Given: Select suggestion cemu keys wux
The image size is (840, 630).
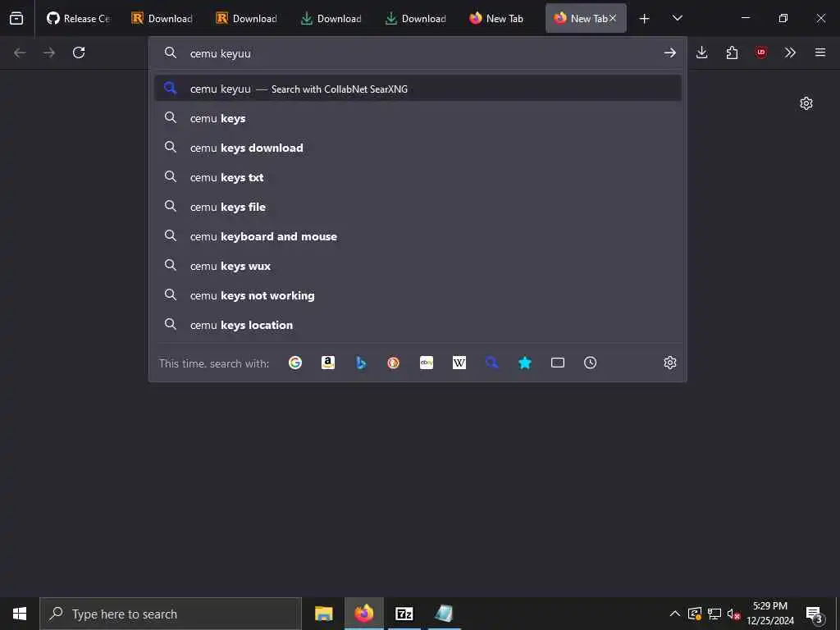Looking at the screenshot, I should point(418,266).
